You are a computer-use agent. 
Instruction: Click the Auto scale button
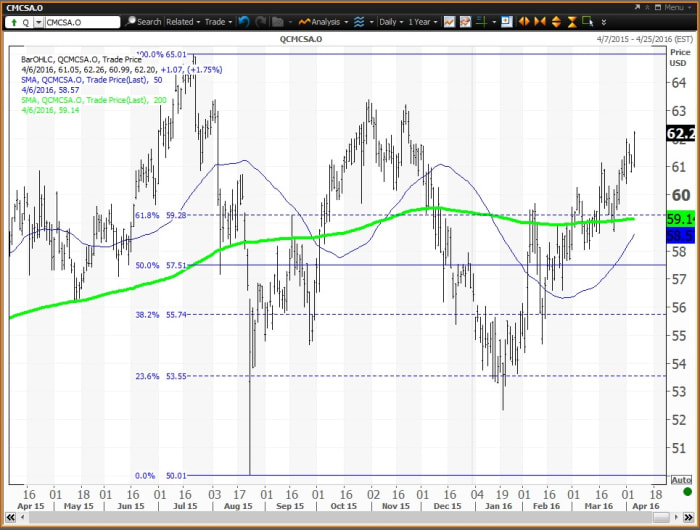pos(682,481)
